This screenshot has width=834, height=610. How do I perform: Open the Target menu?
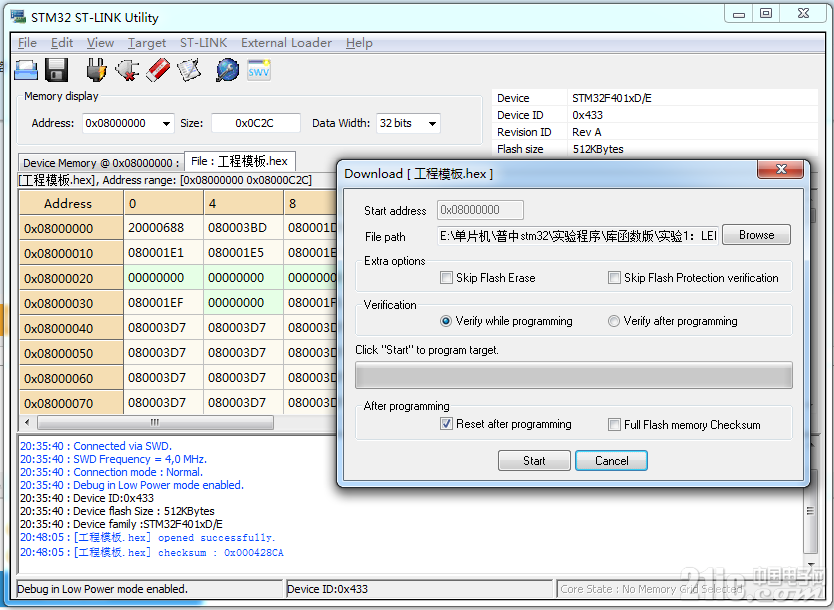coord(147,43)
